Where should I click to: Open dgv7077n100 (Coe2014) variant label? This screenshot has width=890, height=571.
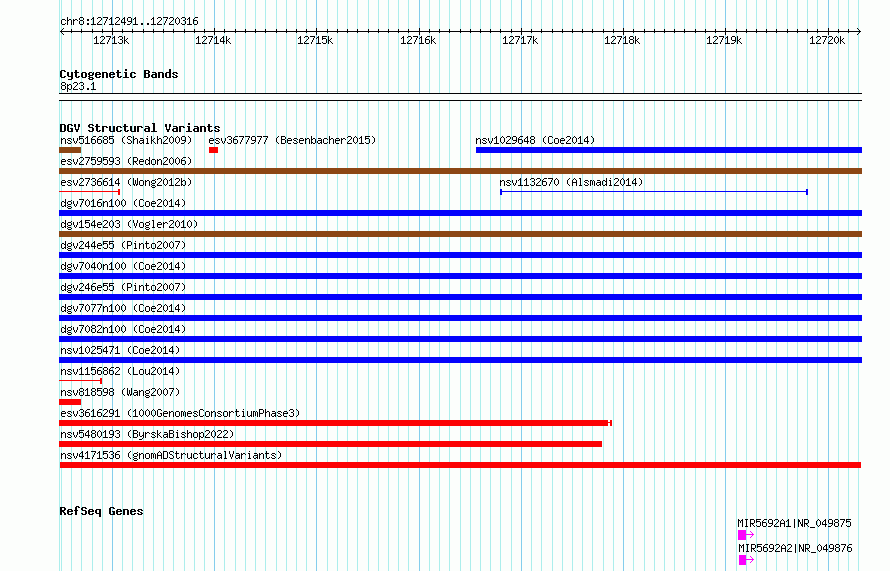point(123,308)
